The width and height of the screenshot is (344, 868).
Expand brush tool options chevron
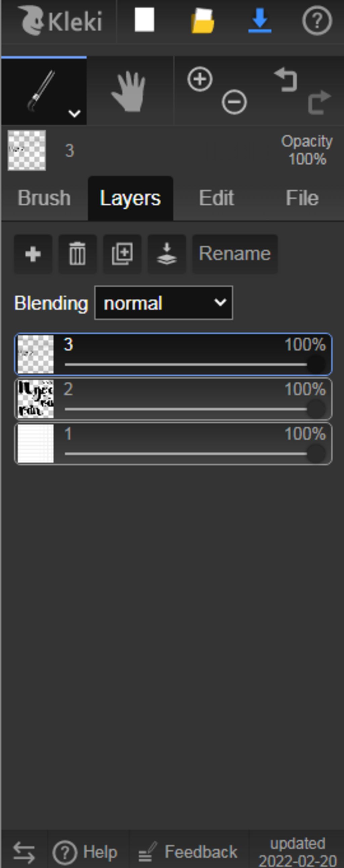coord(74,114)
